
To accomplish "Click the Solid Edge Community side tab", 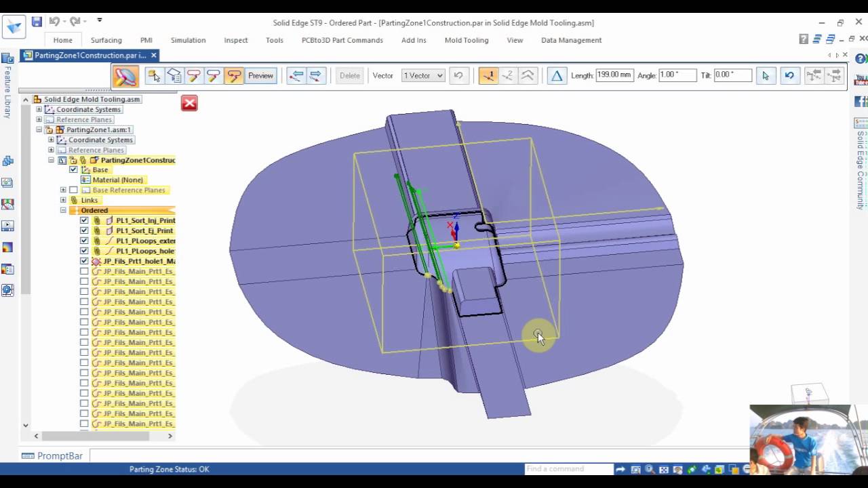I will [x=861, y=165].
